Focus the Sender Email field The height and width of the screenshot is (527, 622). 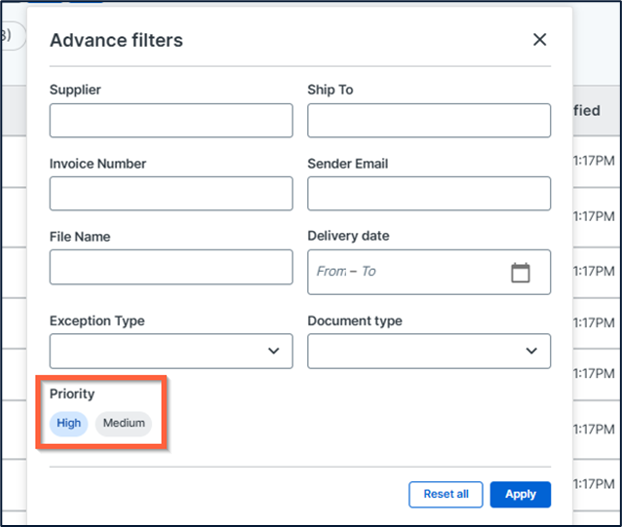pos(429,194)
